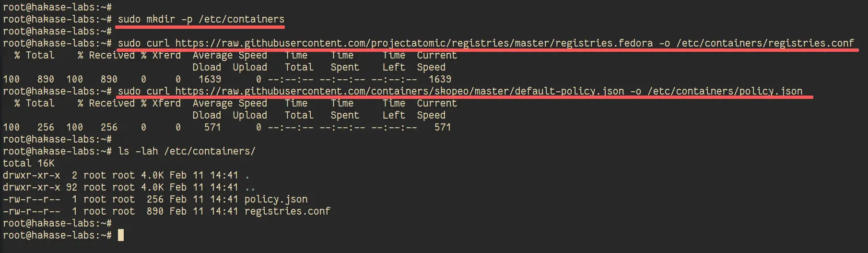Screen dimensions: 868x253
Task: Click the 'Time Left' header in second curl output
Action: 394,109
